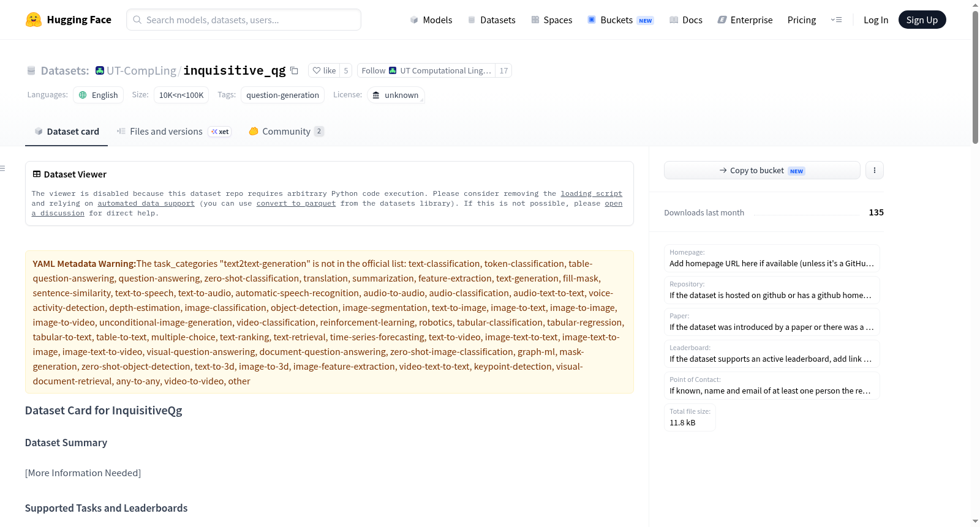The width and height of the screenshot is (980, 527).
Task: Click the Homepage metadata field
Action: pyautogui.click(x=772, y=258)
